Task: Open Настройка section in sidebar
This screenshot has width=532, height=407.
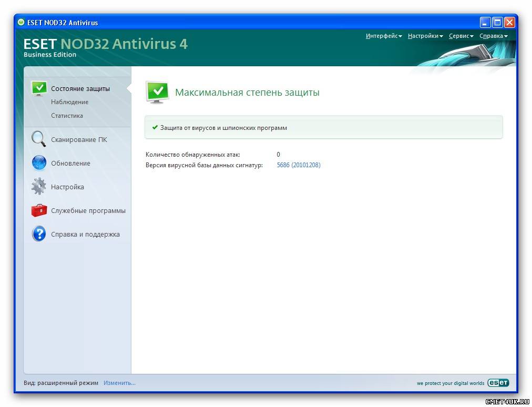Action: point(67,187)
